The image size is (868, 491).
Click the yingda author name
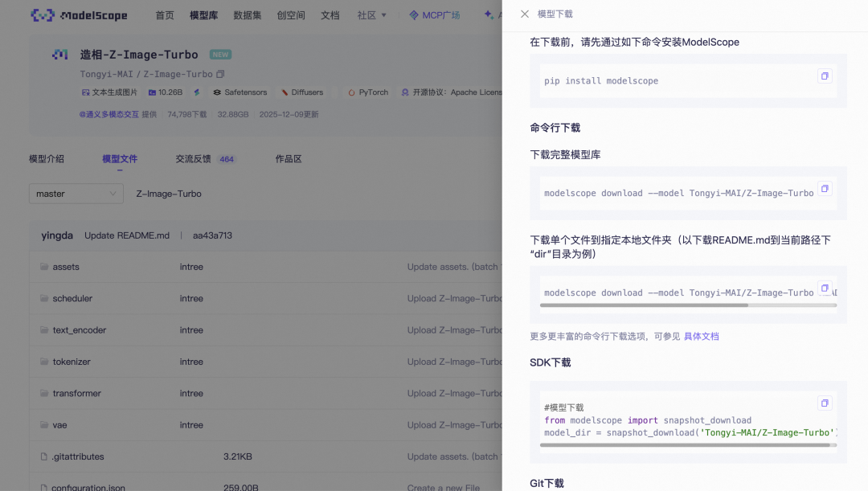57,235
